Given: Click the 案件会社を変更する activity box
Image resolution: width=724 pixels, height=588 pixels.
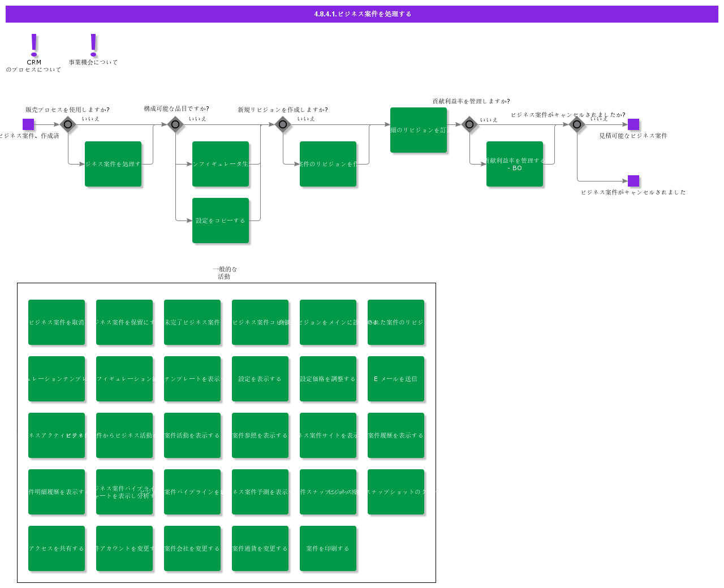Looking at the screenshot, I should tap(192, 548).
